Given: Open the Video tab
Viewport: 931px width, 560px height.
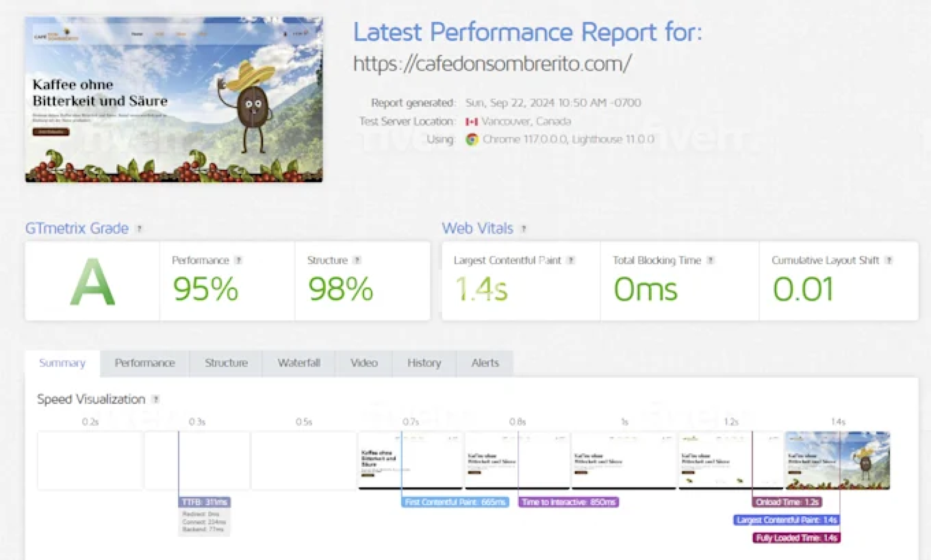Looking at the screenshot, I should tap(364, 363).
